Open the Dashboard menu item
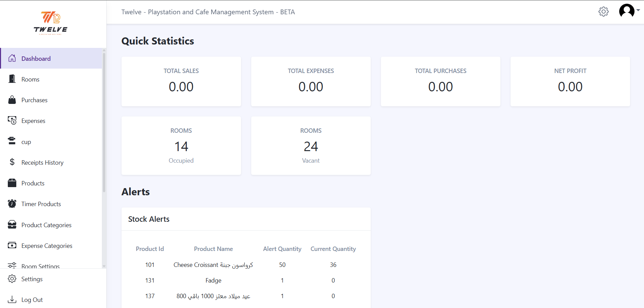The height and width of the screenshot is (308, 644). 36,58
